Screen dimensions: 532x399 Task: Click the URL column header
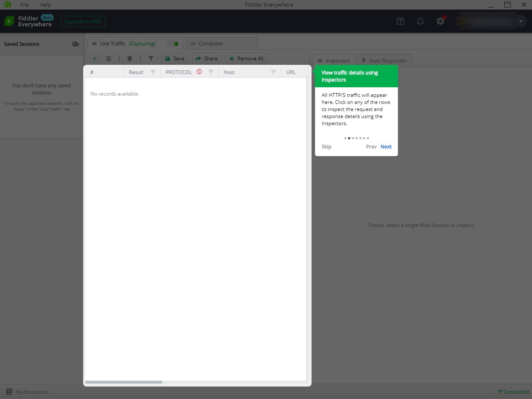click(x=294, y=72)
